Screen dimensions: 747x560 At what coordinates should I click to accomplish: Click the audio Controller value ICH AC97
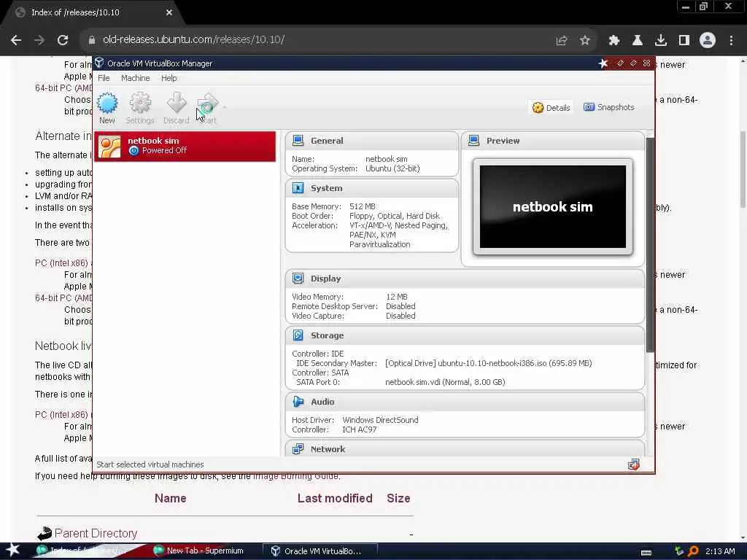[x=359, y=429]
